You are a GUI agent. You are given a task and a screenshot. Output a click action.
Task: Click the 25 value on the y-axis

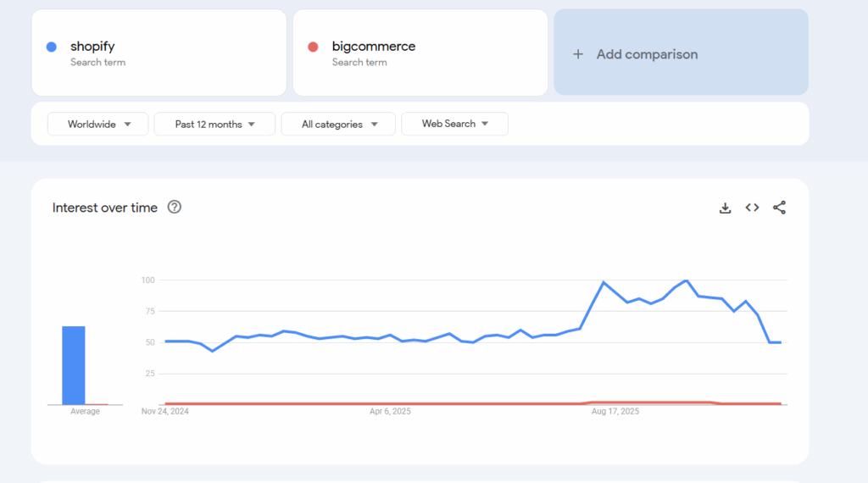[150, 374]
